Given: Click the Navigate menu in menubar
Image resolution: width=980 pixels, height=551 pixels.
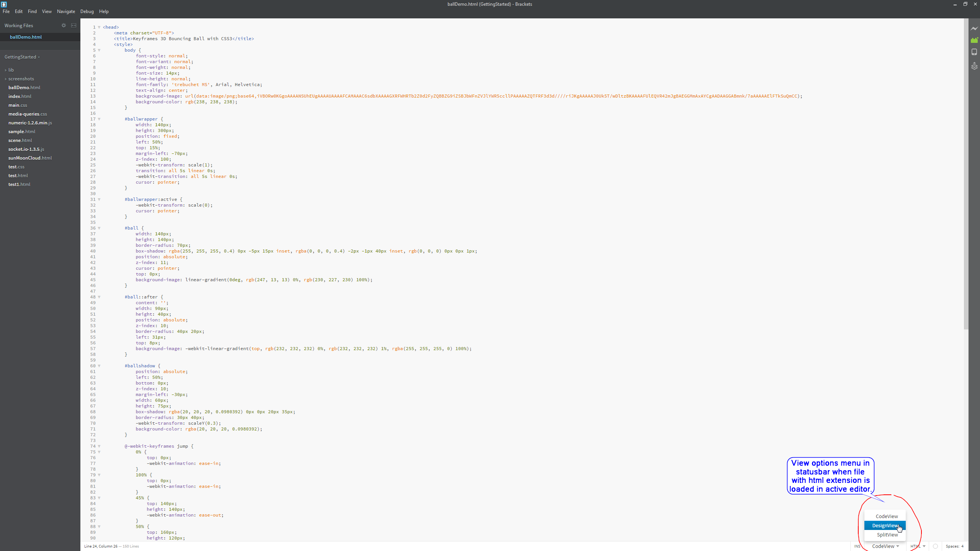Looking at the screenshot, I should (x=65, y=11).
